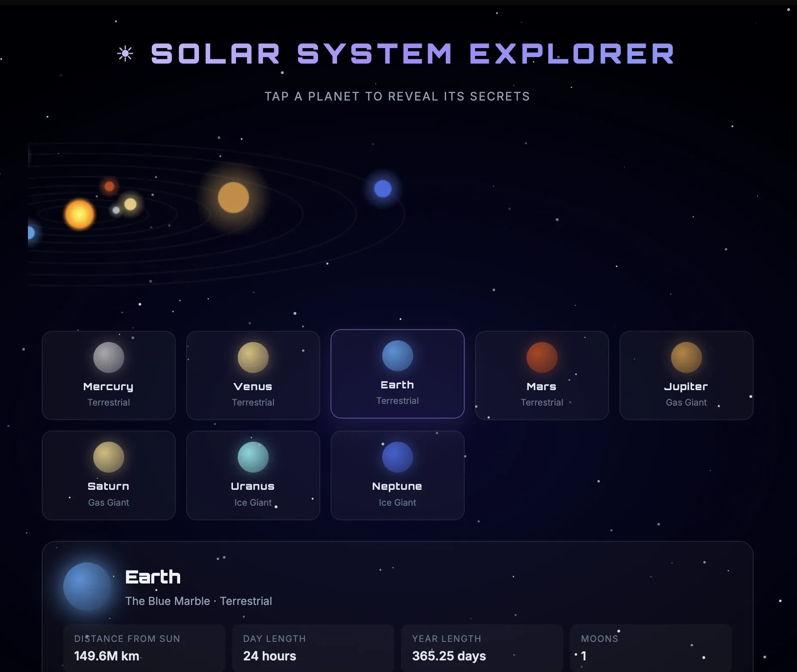Tap the blue planet on the outer orbit
This screenshot has height=672, width=797.
coord(383,189)
